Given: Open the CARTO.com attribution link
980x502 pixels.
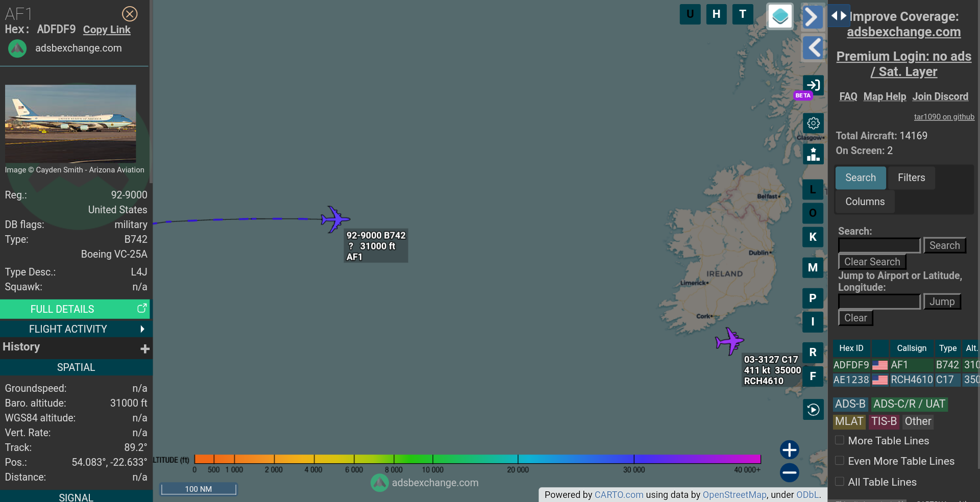Looking at the screenshot, I should (619, 495).
